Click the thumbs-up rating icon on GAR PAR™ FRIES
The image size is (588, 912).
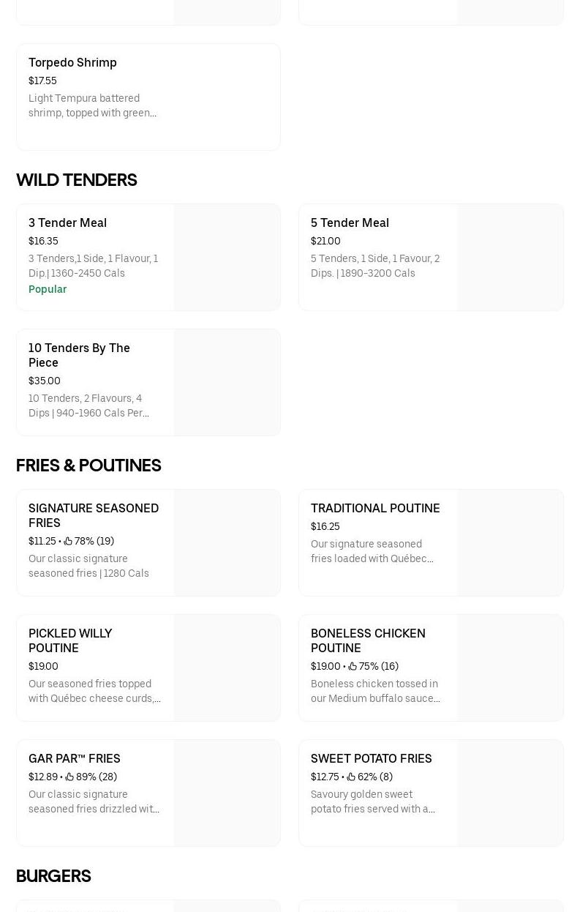69,777
